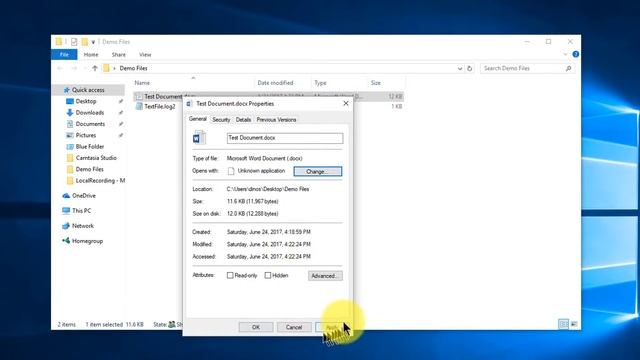Expand the ribbon with the chevron
This screenshot has width=640, height=360.
[565, 54]
